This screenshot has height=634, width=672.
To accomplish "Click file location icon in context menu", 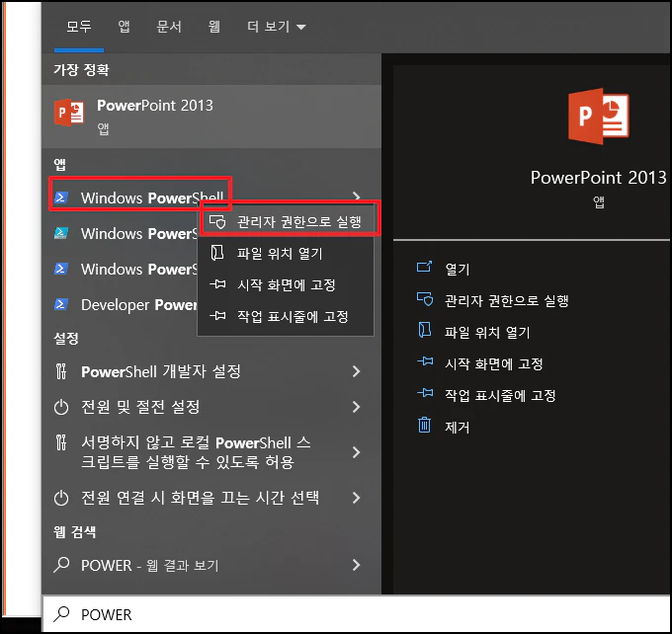I will (x=217, y=253).
